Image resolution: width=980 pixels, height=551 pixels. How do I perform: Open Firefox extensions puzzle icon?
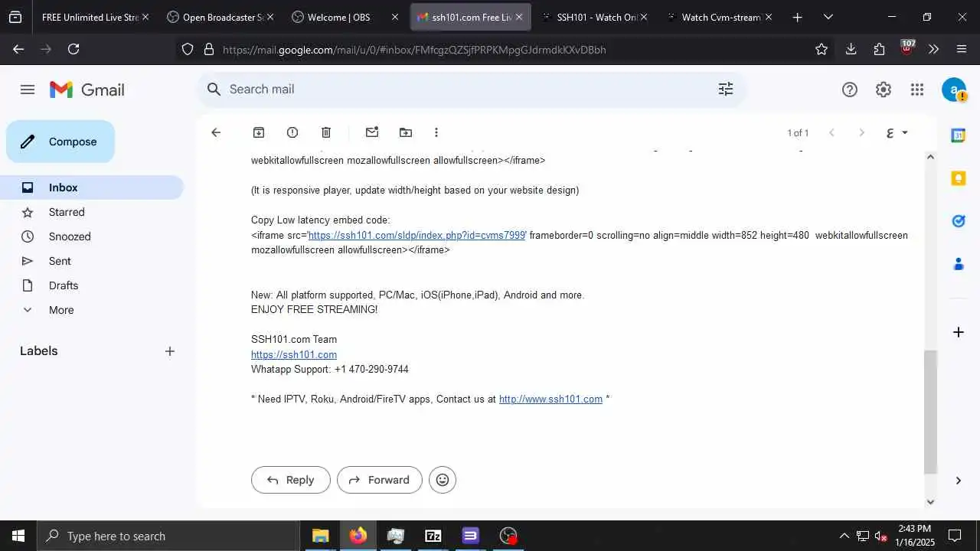(x=879, y=49)
